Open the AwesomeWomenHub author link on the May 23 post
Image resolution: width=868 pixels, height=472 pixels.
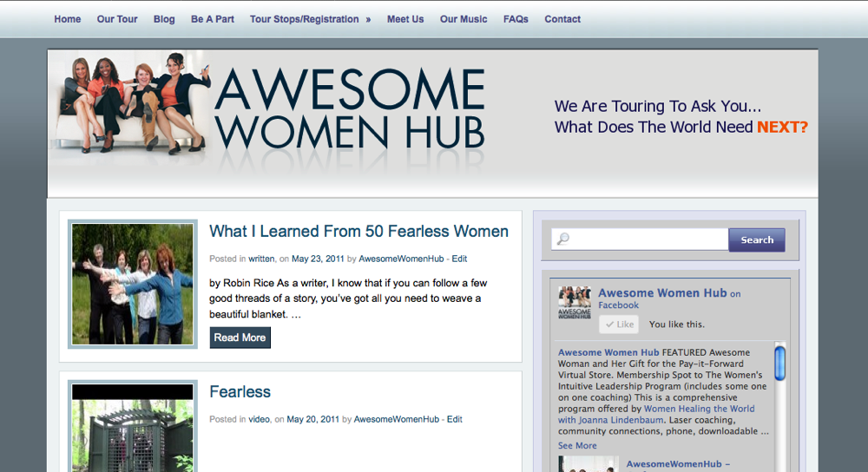pos(401,259)
